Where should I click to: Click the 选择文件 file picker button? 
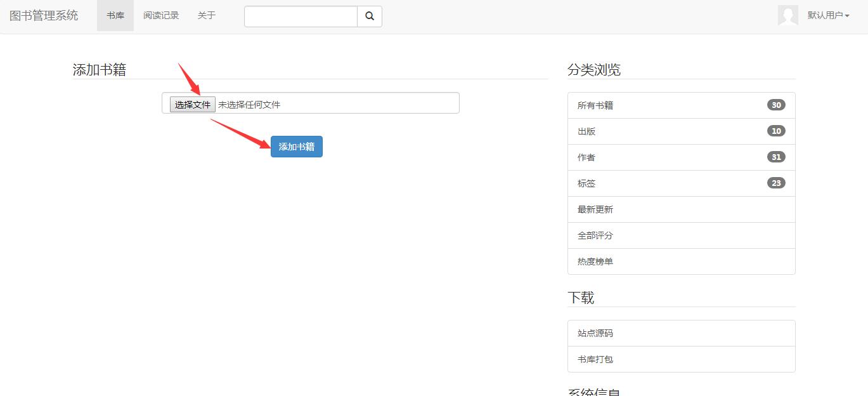pyautogui.click(x=192, y=104)
